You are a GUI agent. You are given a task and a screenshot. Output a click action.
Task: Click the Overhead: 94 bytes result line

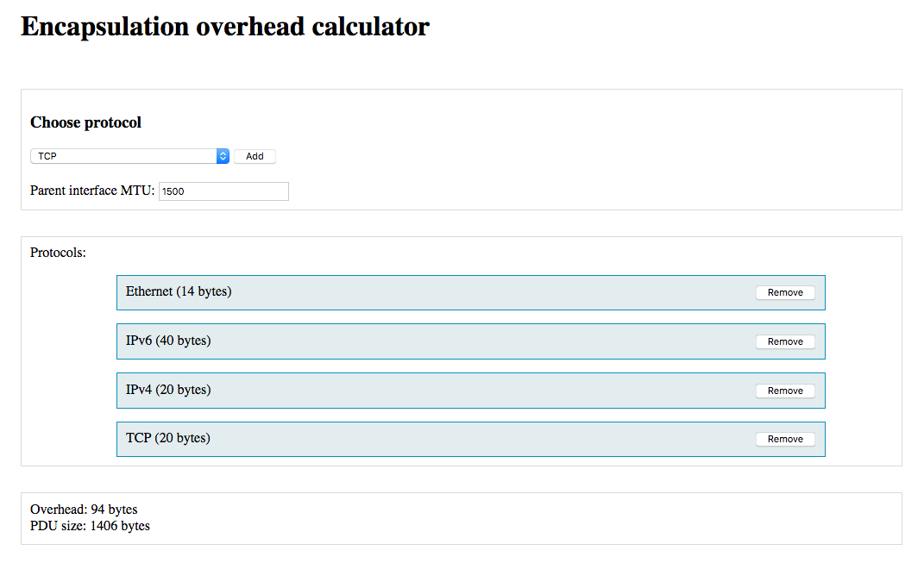(x=84, y=510)
